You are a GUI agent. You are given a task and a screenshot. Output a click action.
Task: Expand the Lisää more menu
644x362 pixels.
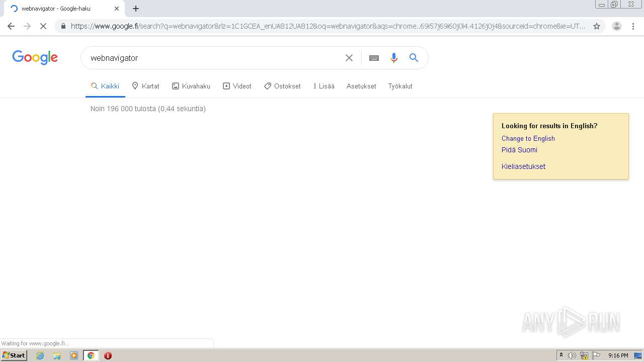324,86
